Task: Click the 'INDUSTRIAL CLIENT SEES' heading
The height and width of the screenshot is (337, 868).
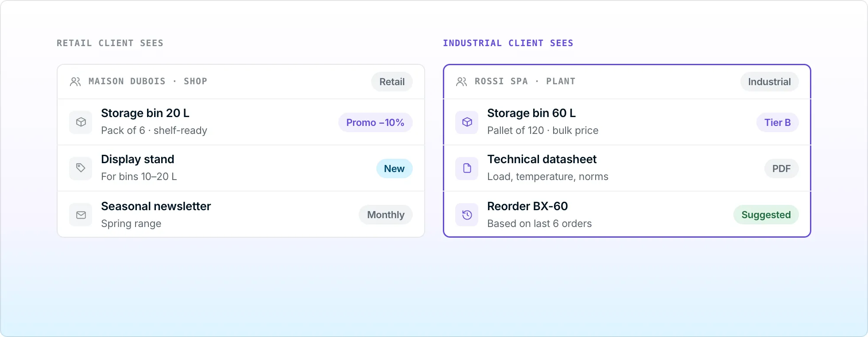Action: coord(508,43)
